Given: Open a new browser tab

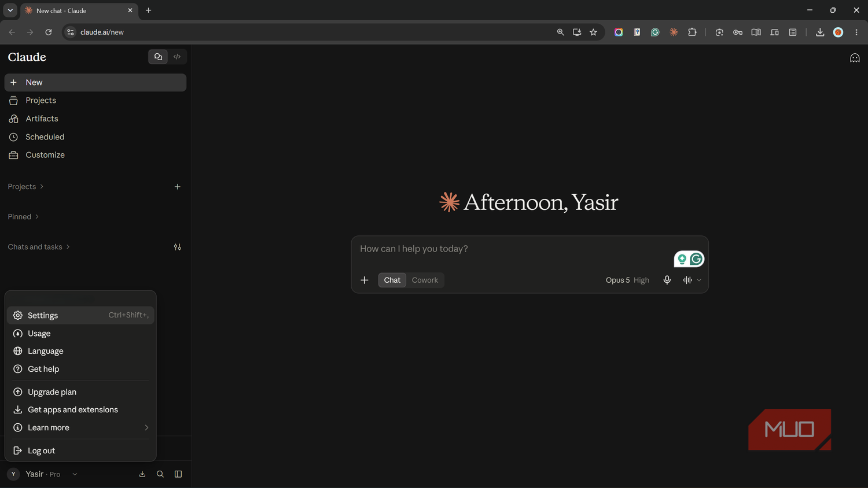Looking at the screenshot, I should coord(149,10).
